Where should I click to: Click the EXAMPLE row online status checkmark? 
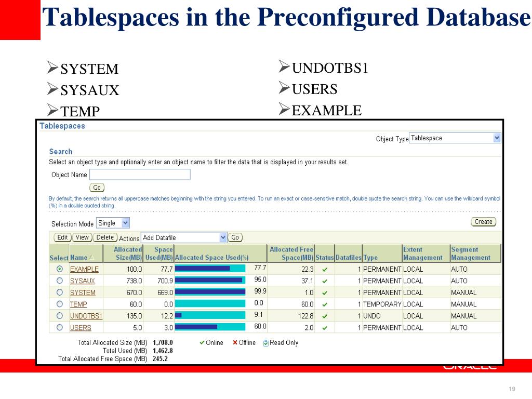pos(325,270)
